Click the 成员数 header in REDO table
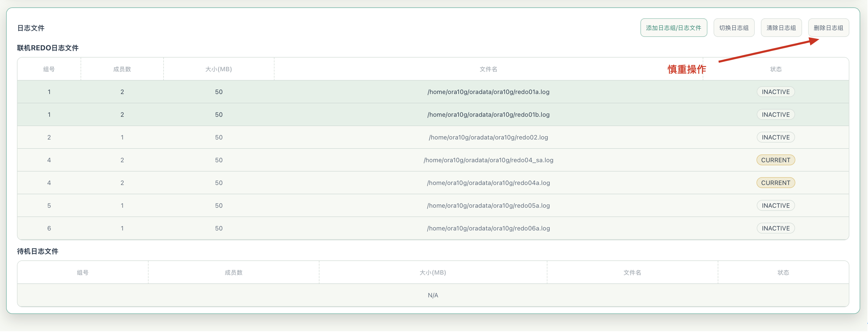The width and height of the screenshot is (868, 333). (x=122, y=69)
